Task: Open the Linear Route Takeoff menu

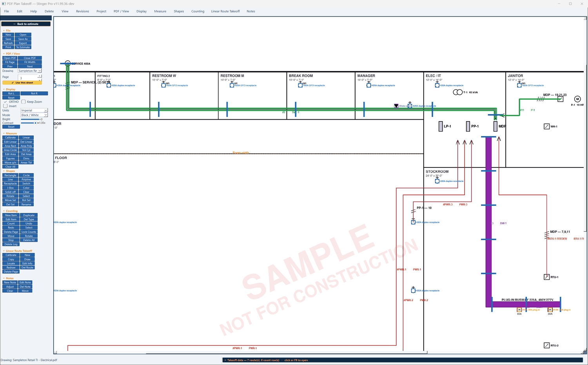Action: point(225,11)
